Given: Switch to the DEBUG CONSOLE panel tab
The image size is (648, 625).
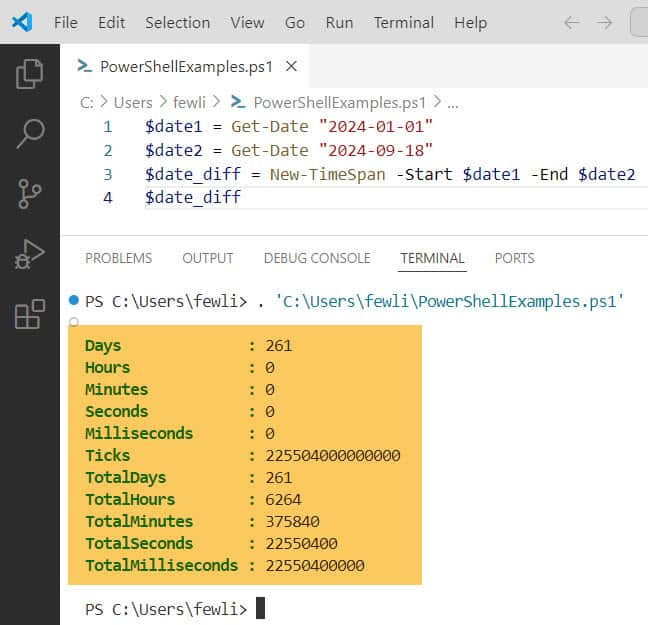Looking at the screenshot, I should (x=317, y=258).
